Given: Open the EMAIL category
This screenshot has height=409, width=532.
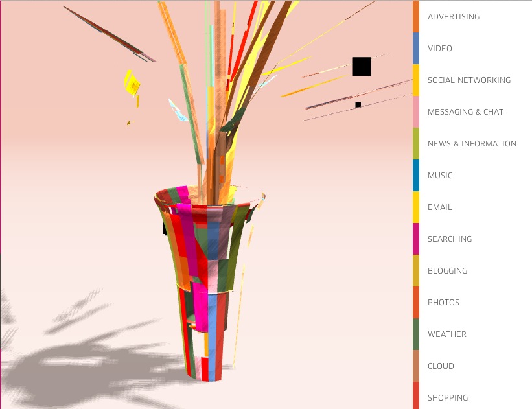Looking at the screenshot, I should coord(440,207).
